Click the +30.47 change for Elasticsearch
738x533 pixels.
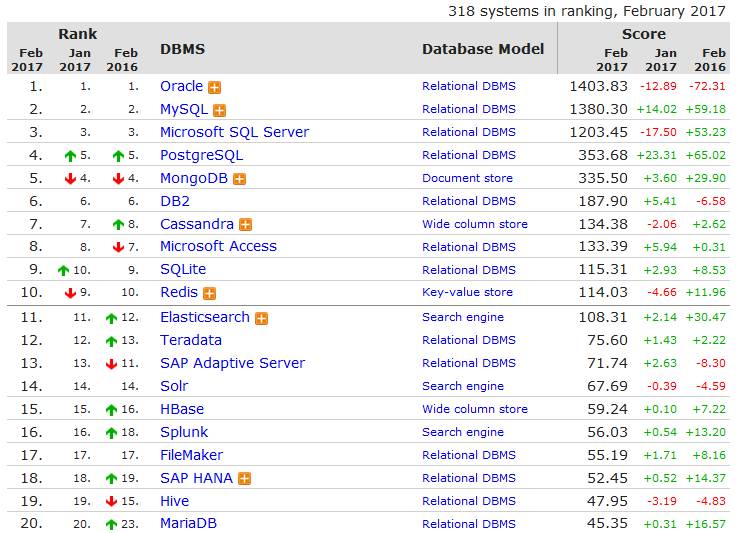[706, 317]
